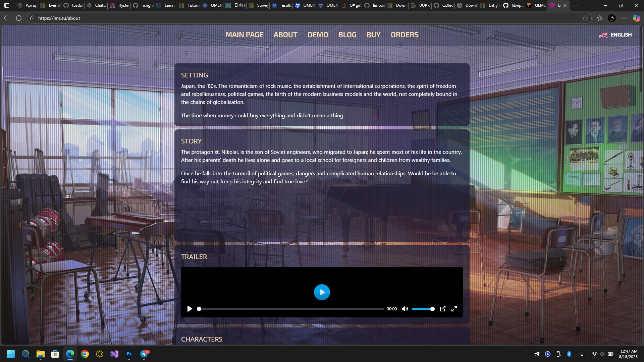This screenshot has height=362, width=644.
Task: Click the big blue play button on the trailer
Action: click(322, 292)
